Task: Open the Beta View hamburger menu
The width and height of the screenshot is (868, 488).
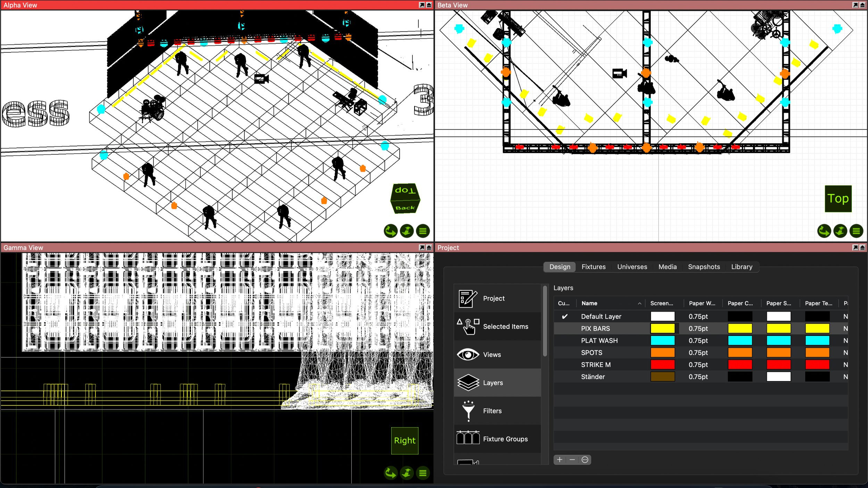Action: (856, 231)
